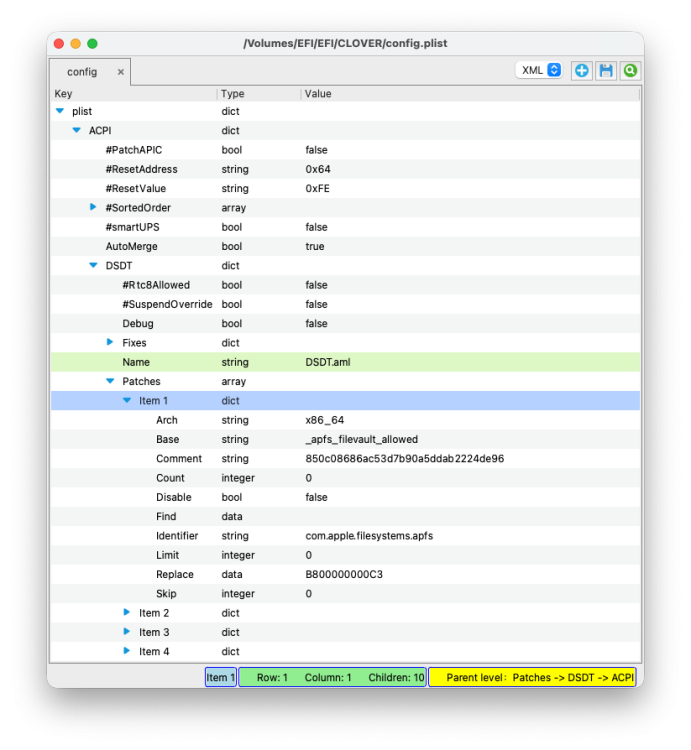Screen dimensions: 691x750
Task: Click the value 0xFE
Action: click(x=318, y=188)
